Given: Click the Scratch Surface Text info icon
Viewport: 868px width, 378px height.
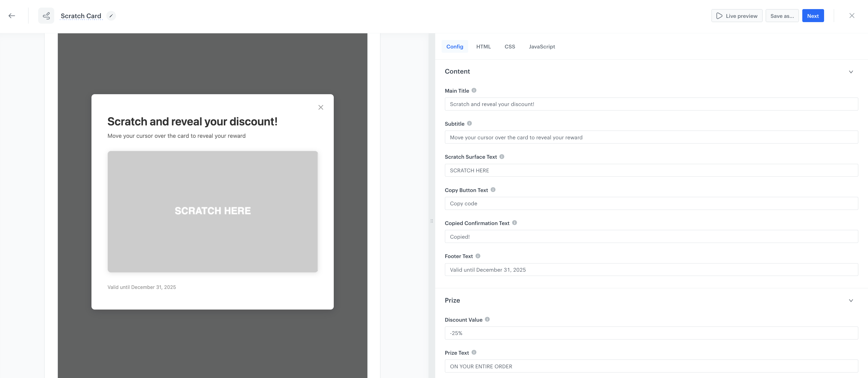Looking at the screenshot, I should coord(502,156).
